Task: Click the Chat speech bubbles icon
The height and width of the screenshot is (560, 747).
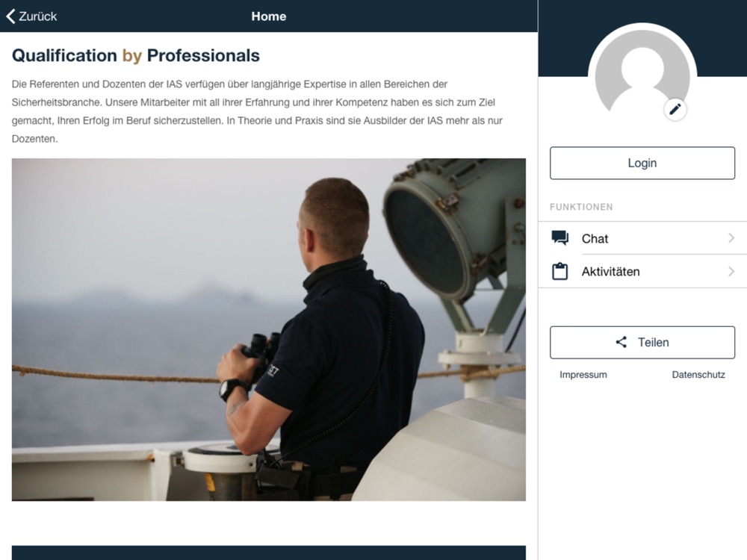Action: point(560,237)
